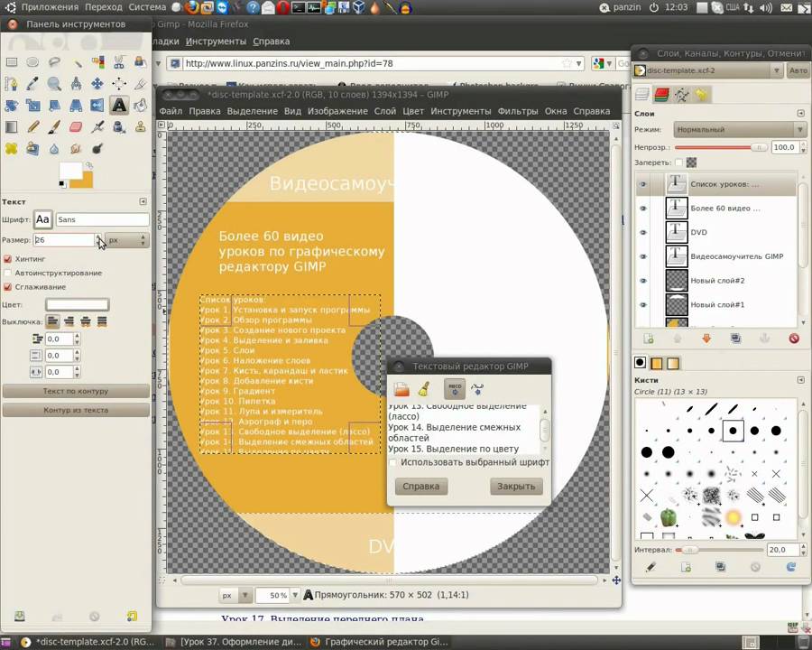This screenshot has width=812, height=650.
Task: Open the Слой menu in GIMP
Action: coord(384,111)
